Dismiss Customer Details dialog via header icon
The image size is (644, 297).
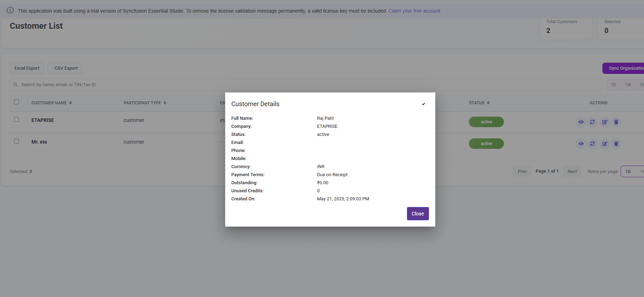tap(423, 104)
